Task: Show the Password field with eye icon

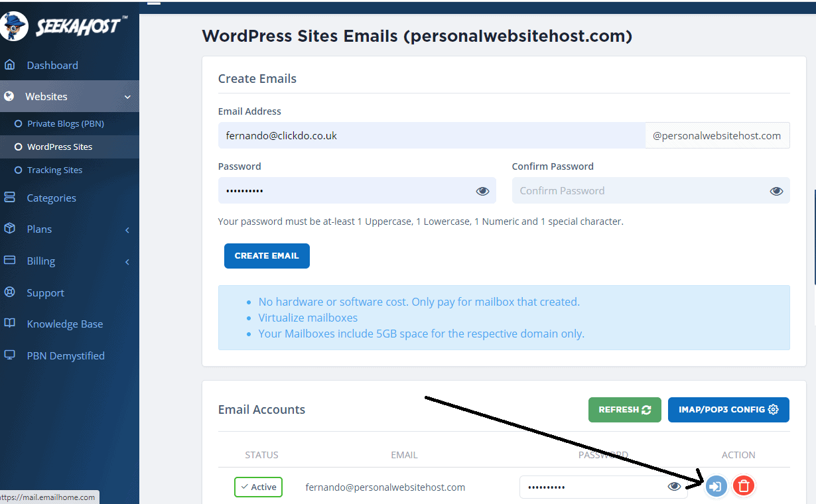Action: 482,191
